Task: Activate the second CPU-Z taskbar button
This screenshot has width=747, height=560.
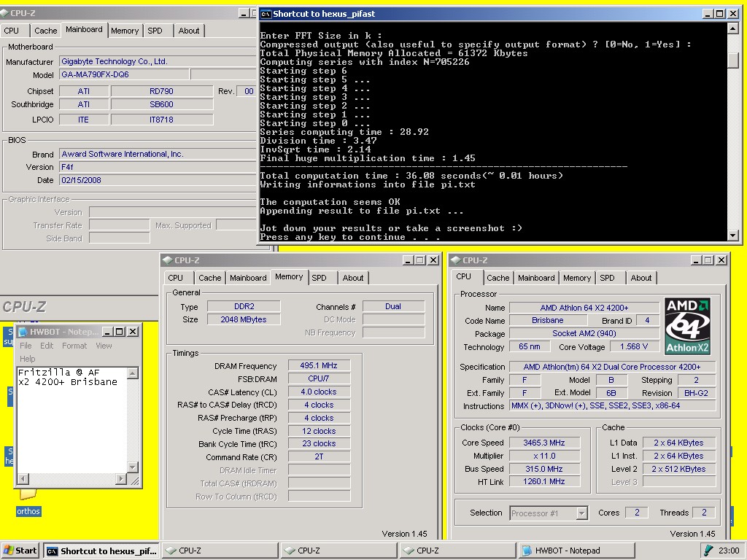Action: click(338, 551)
